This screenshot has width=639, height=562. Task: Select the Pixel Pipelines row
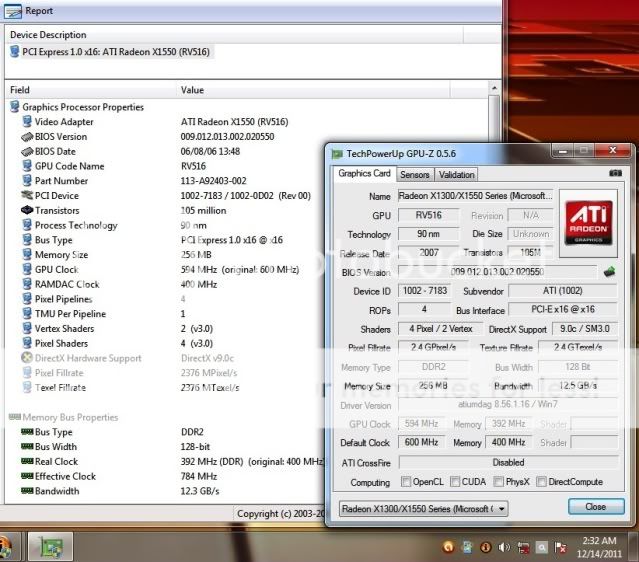pos(104,299)
